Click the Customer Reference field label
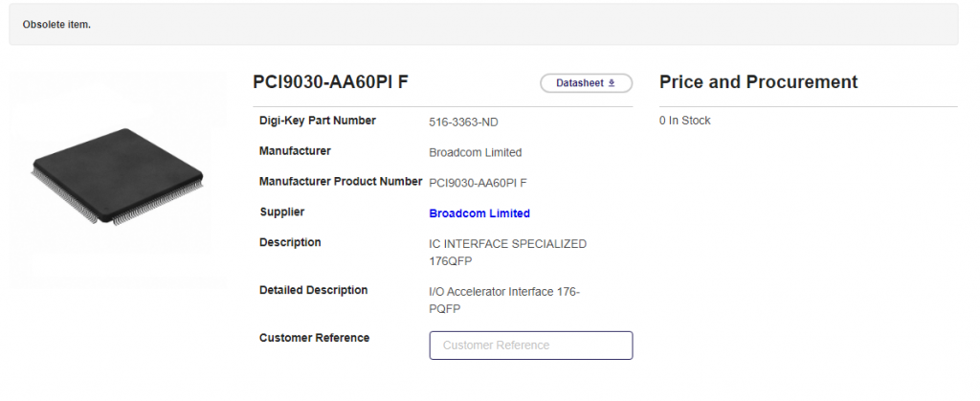Screen dimensions: 980x401 [314, 338]
